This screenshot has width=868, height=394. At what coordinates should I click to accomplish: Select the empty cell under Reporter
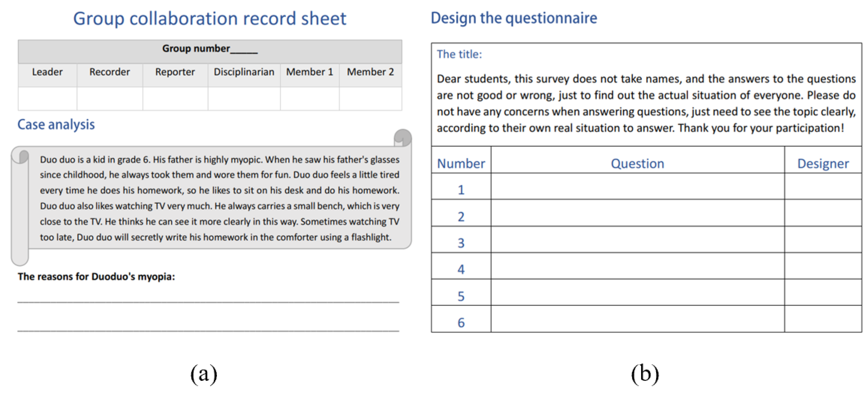(x=175, y=99)
